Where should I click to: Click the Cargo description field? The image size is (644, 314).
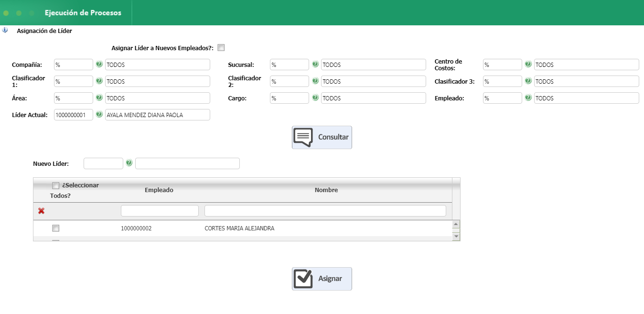[374, 98]
